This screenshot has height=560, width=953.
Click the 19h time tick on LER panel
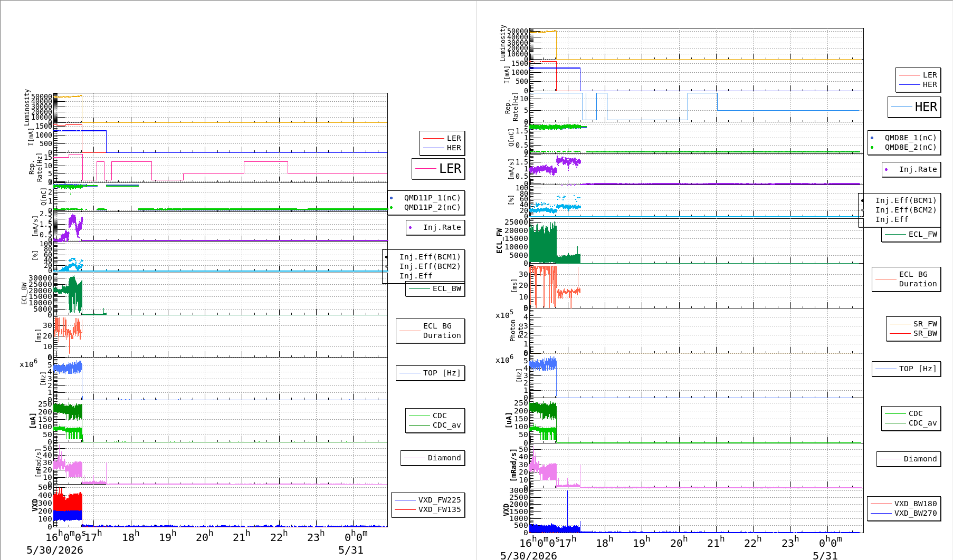point(167,536)
